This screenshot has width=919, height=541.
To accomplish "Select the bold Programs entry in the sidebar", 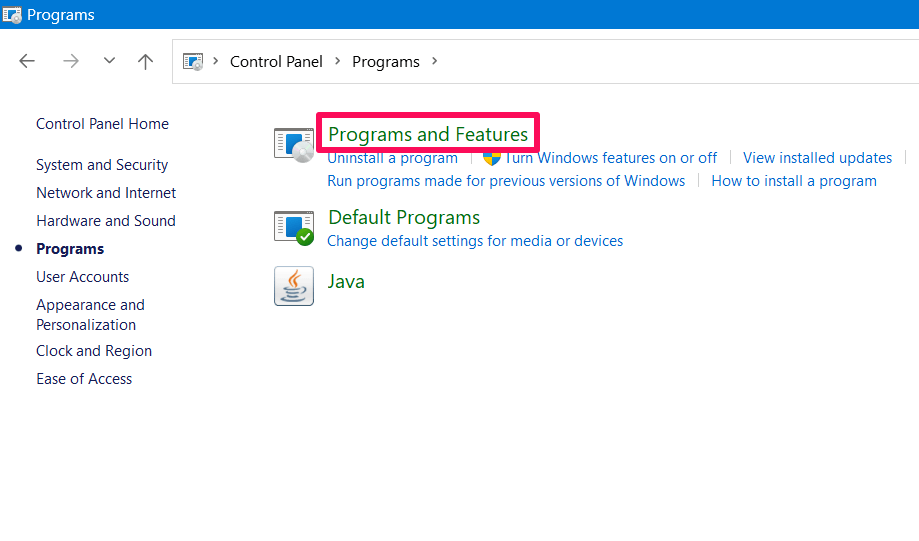I will [70, 249].
